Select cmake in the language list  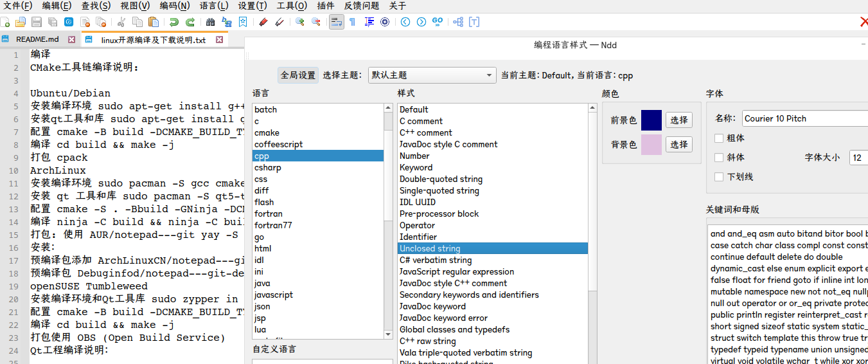[x=318, y=132]
